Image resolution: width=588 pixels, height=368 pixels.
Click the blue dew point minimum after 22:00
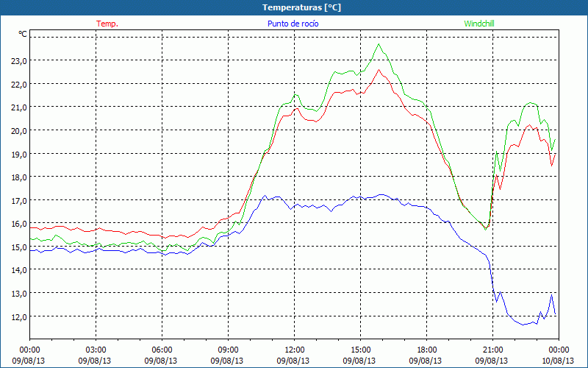coord(523,325)
